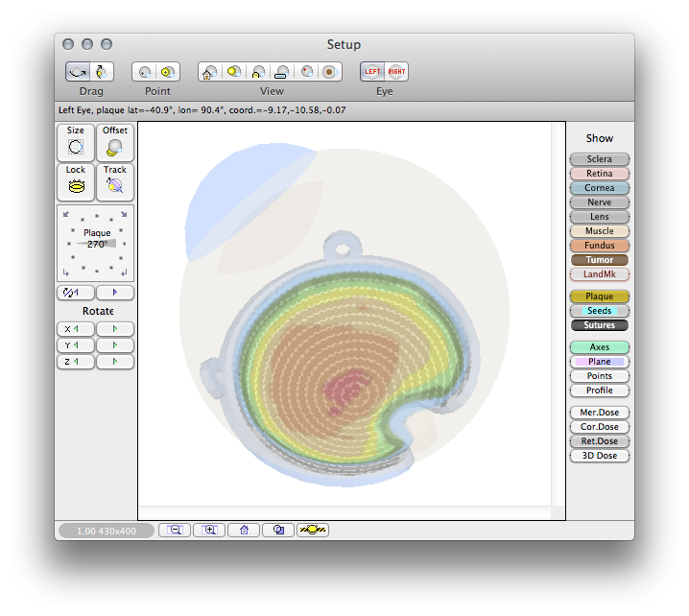The height and width of the screenshot is (616, 689).
Task: Click the plaque 270° angle dial
Action: click(x=95, y=244)
